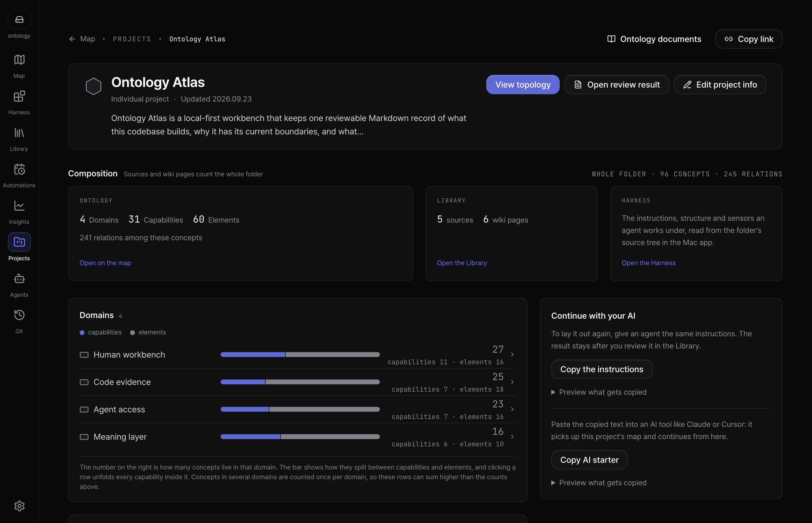Expand the Agent access row chevron
The image size is (812, 523).
(x=512, y=409)
